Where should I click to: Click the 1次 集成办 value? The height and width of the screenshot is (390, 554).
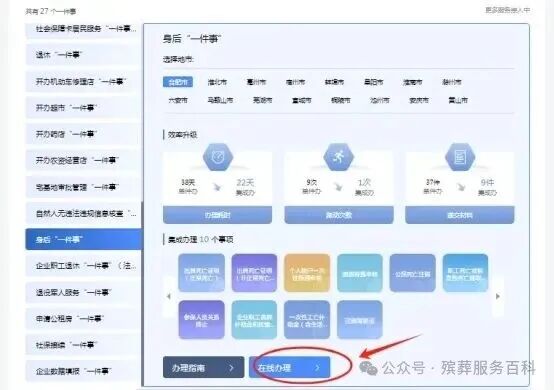coord(364,187)
